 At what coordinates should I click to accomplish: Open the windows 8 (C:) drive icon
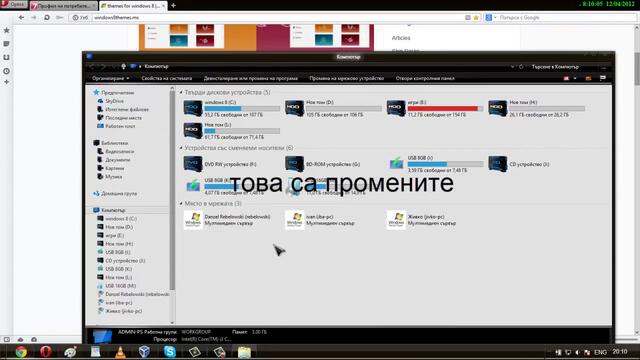pyautogui.click(x=193, y=108)
